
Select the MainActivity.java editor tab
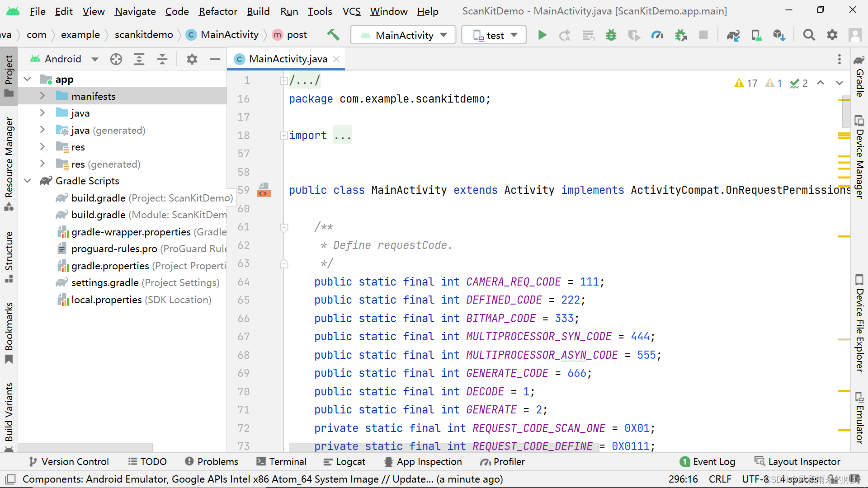coord(288,59)
